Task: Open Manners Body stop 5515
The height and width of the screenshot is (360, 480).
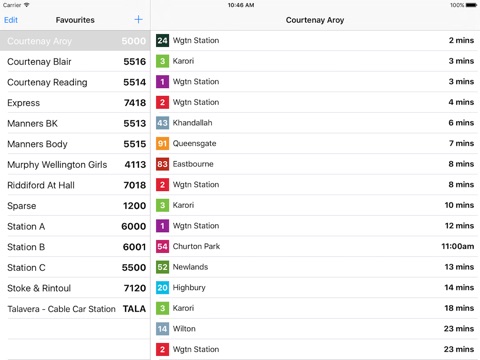Action: [x=75, y=144]
